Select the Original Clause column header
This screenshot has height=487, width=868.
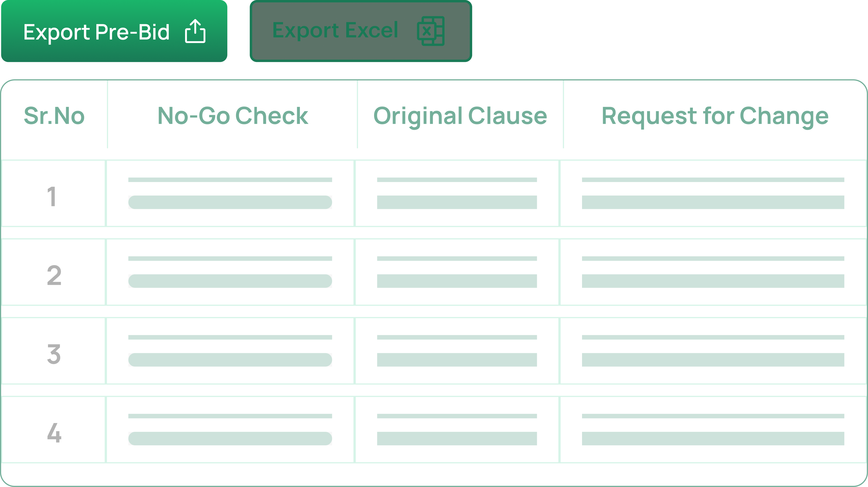click(460, 115)
